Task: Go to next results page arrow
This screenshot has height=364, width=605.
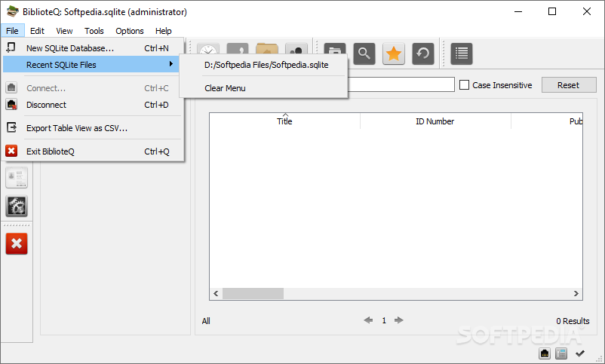Action: coord(398,320)
